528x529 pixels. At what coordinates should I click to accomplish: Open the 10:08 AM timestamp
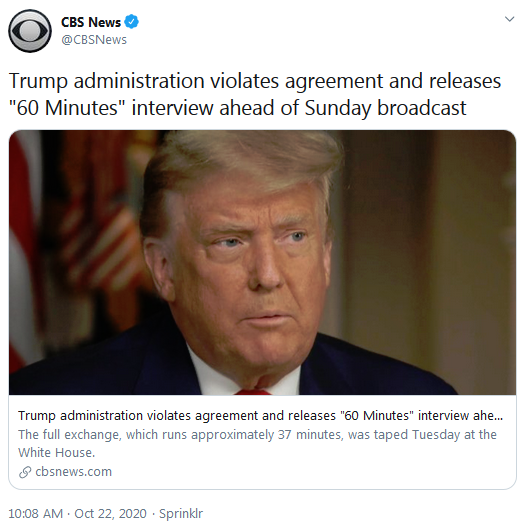click(x=35, y=513)
